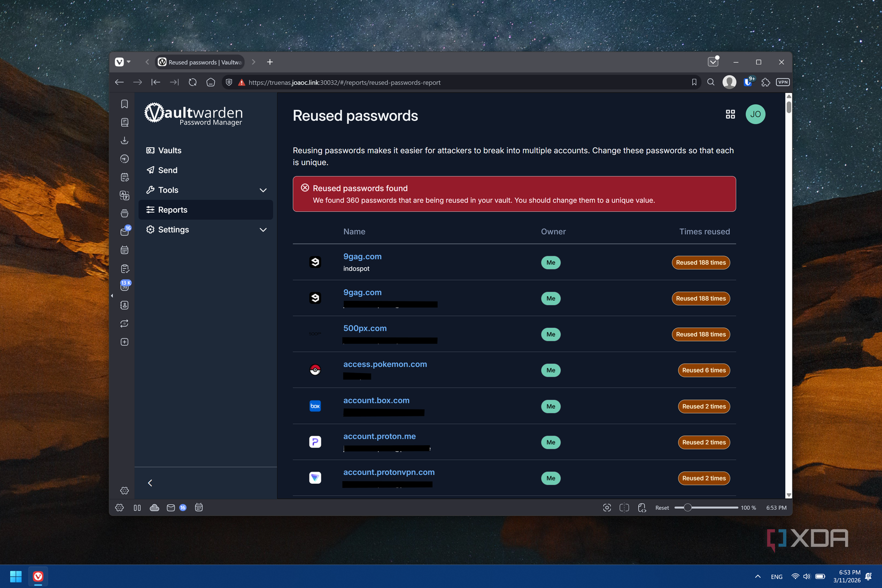Expand the Tools menu chevron
Screen dimensions: 882x588
pyautogui.click(x=263, y=190)
